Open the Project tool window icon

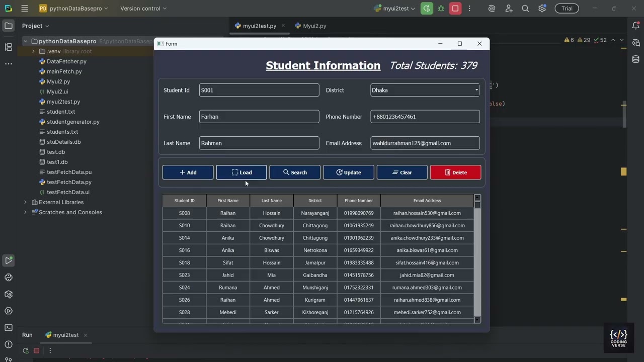9,26
